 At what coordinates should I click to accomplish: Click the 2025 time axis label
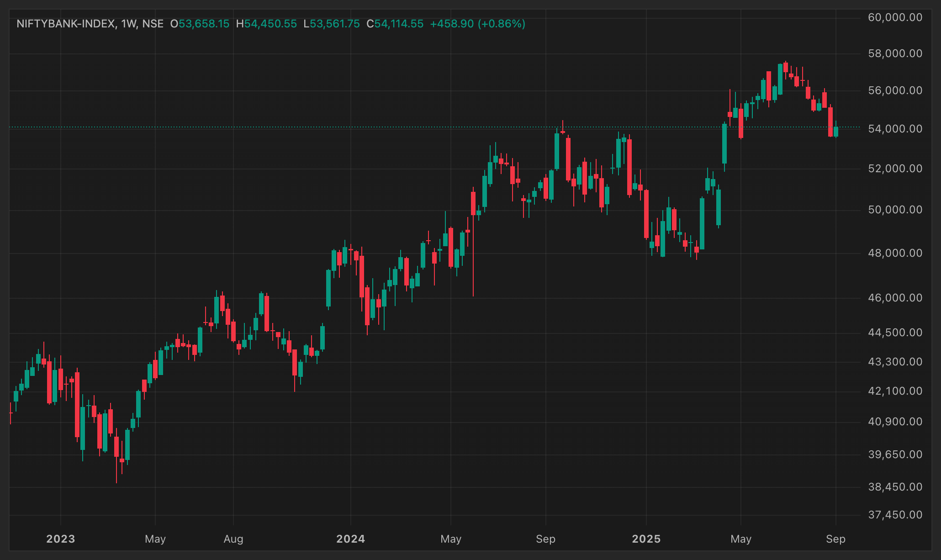[x=646, y=539]
